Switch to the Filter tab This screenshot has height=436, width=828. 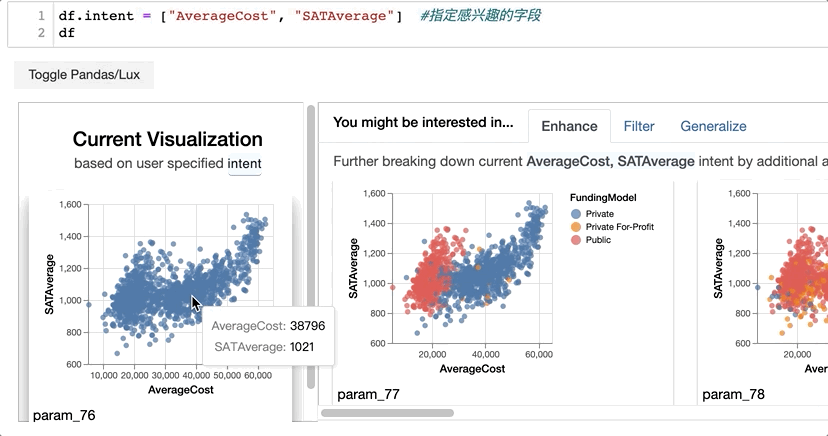coord(638,126)
